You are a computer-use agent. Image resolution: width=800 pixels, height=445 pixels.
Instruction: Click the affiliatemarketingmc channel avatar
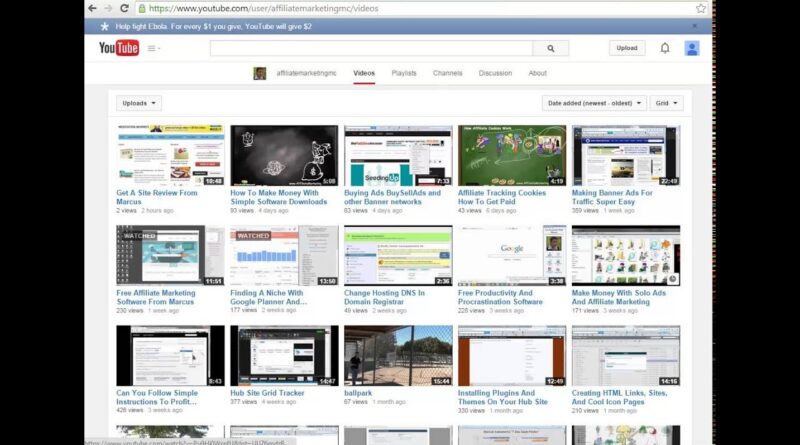coord(260,73)
